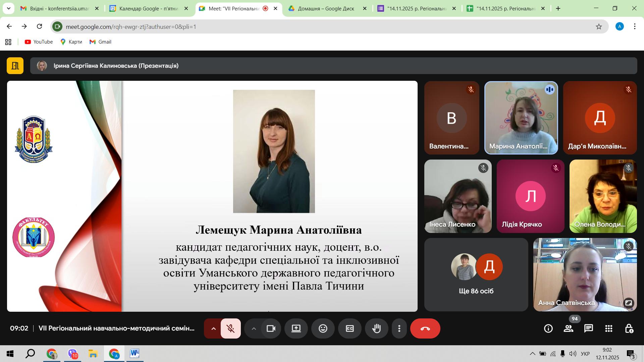Click the Ще 86 осіб participants tile

click(x=476, y=275)
